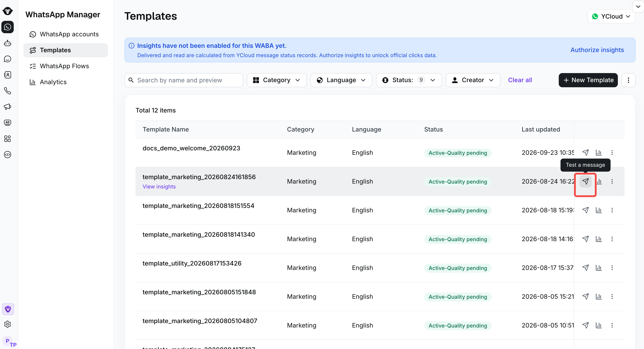
Task: Open the WhatsApp icon in the left rail
Action: [x=8, y=27]
